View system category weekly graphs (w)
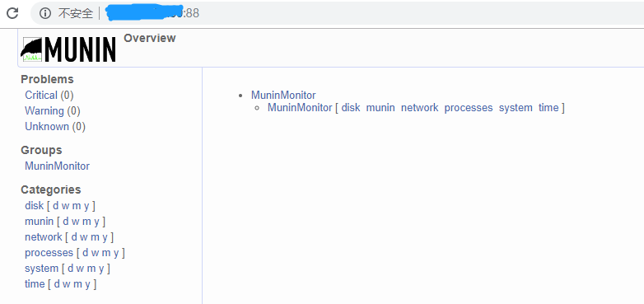Screen dimensions: 644x304 (x=80, y=269)
